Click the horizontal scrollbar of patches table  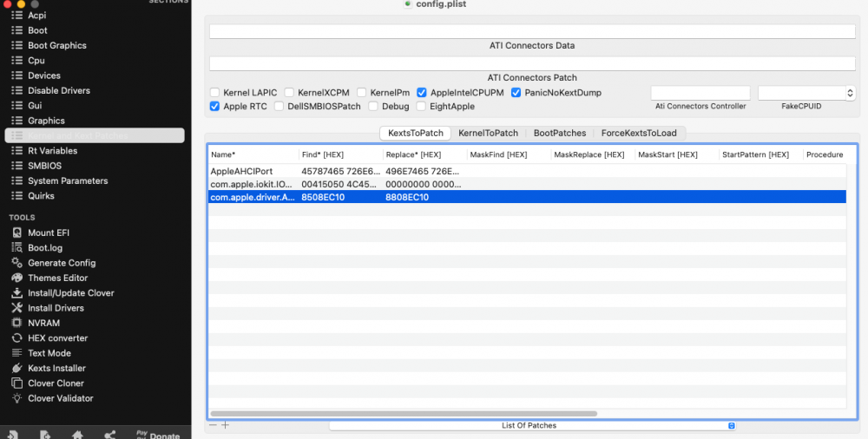point(404,414)
